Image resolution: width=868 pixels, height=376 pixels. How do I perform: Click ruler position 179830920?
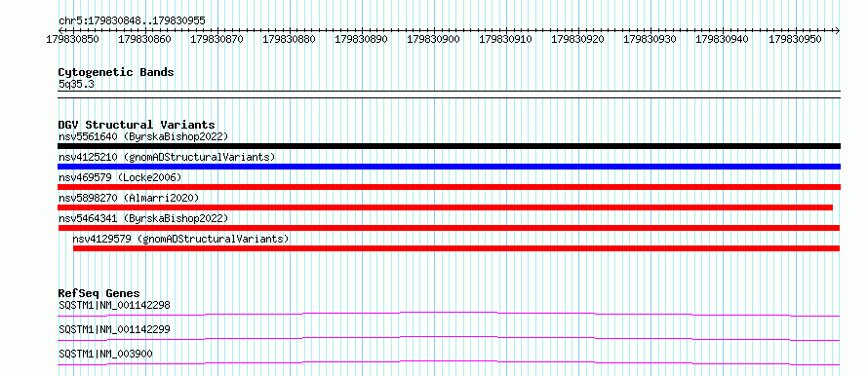pyautogui.click(x=578, y=39)
